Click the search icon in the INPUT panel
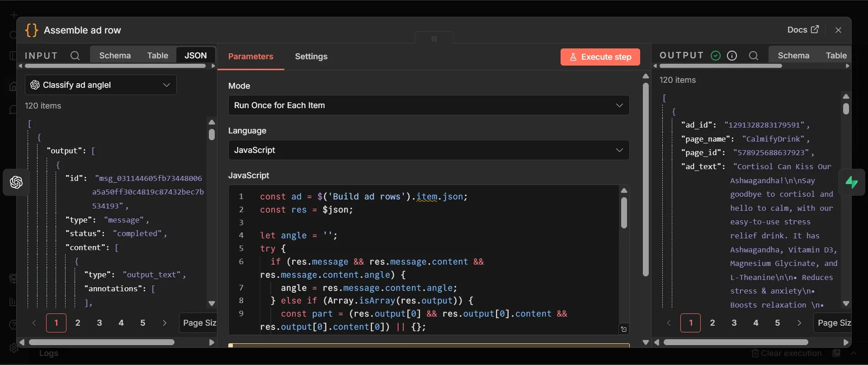This screenshot has width=868, height=365. pyautogui.click(x=75, y=56)
